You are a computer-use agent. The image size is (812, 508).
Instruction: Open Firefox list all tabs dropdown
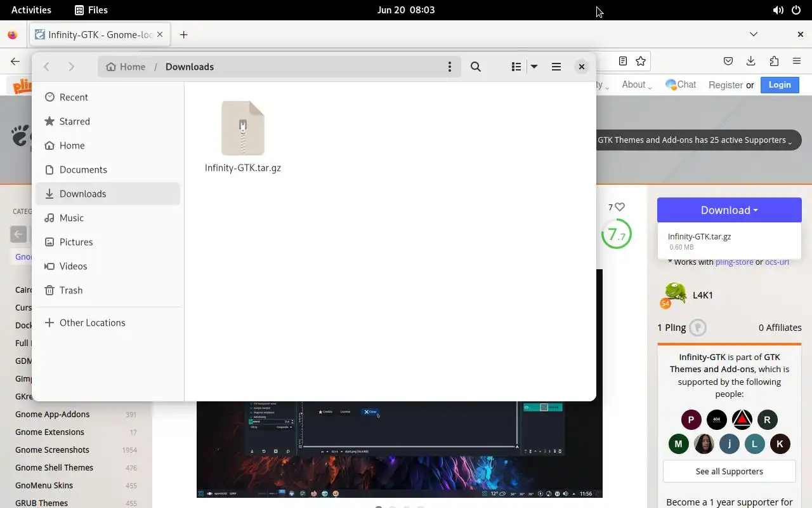tap(754, 34)
